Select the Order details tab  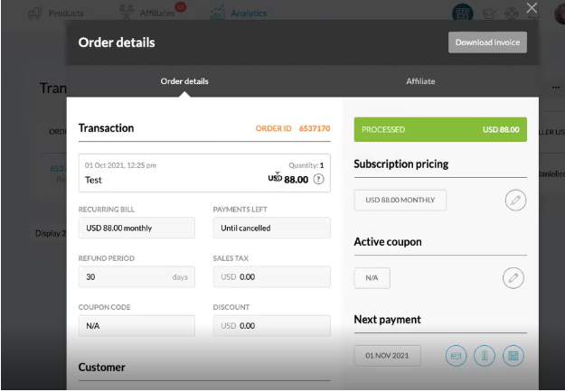pos(184,81)
